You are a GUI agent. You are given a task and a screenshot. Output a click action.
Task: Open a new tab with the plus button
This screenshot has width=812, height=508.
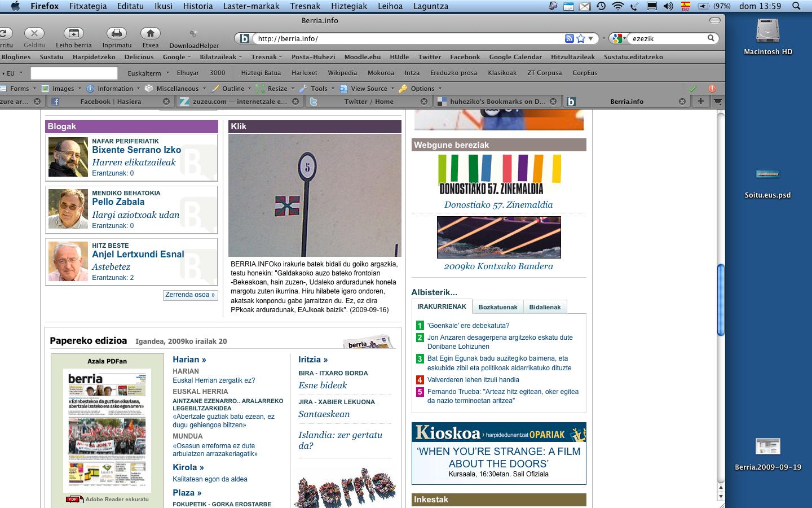(700, 101)
